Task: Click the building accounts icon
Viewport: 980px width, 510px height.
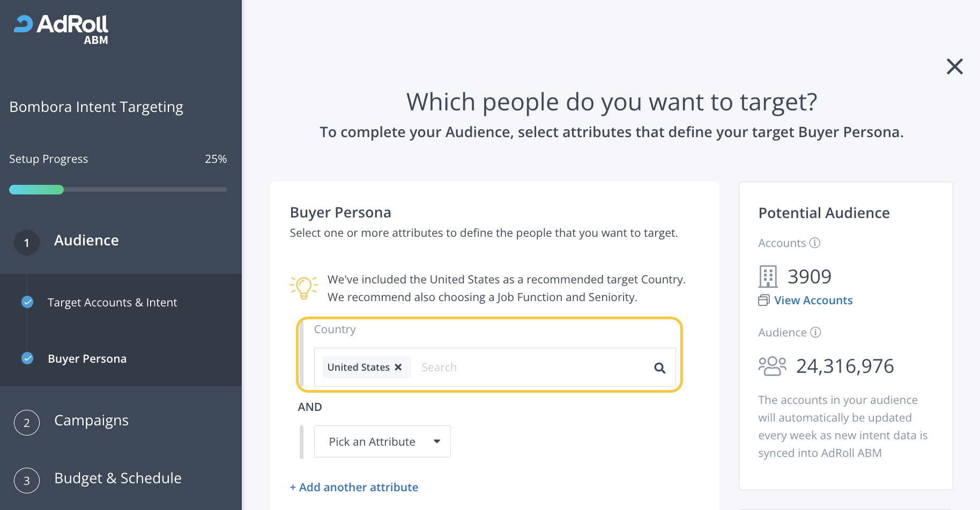Action: click(x=768, y=276)
